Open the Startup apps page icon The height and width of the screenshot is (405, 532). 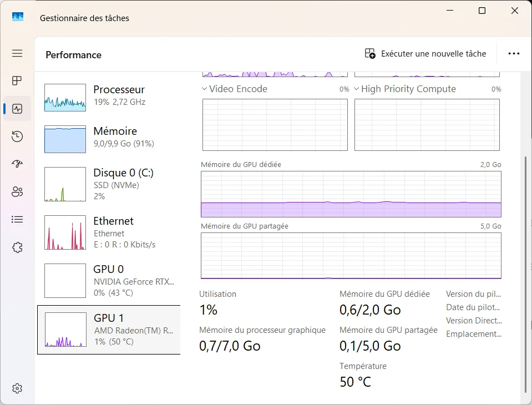pyautogui.click(x=17, y=164)
